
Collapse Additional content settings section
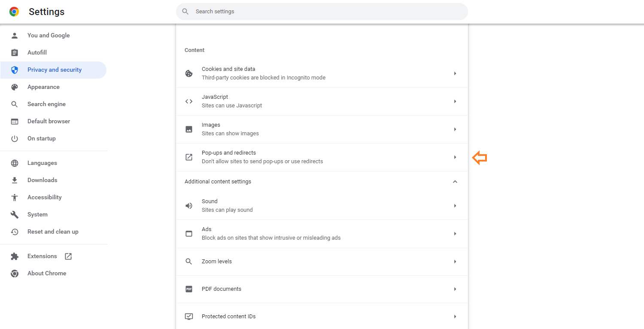pos(455,182)
